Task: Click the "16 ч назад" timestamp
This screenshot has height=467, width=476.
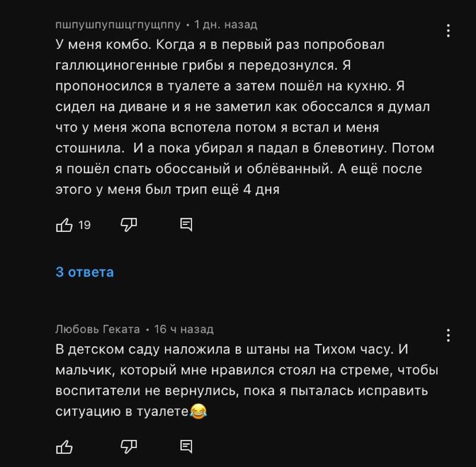Action: point(184,330)
